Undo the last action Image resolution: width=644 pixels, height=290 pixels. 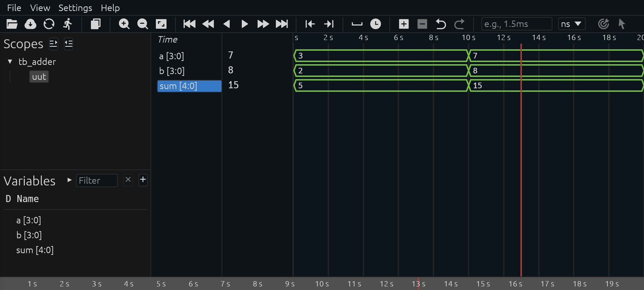441,24
